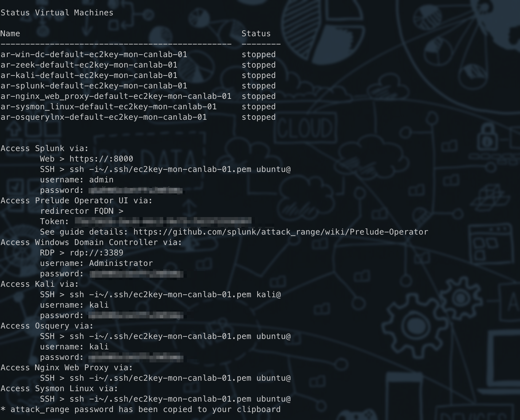The image size is (520, 420).
Task: Select the ar-nginx_web_proxy-default machine name
Action: (x=116, y=96)
